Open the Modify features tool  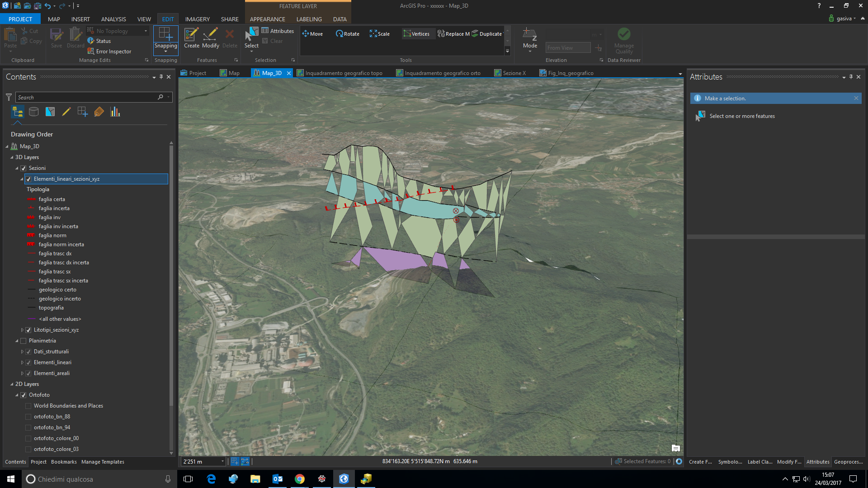pos(210,38)
